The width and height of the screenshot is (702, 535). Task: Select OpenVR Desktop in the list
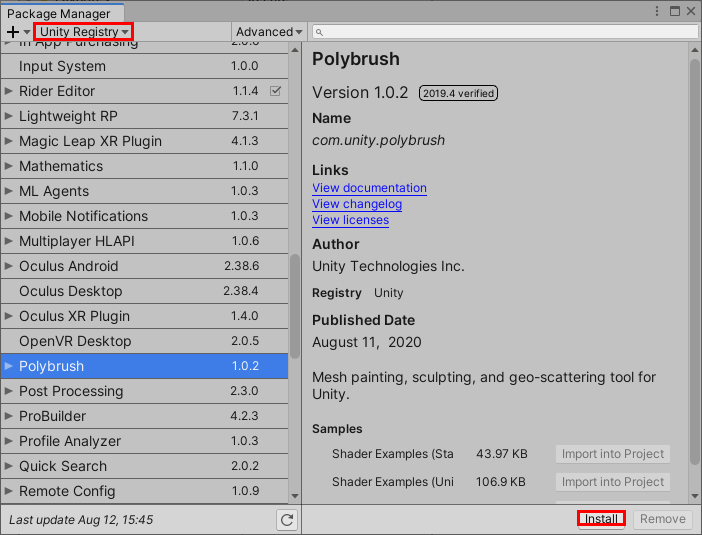click(x=75, y=341)
